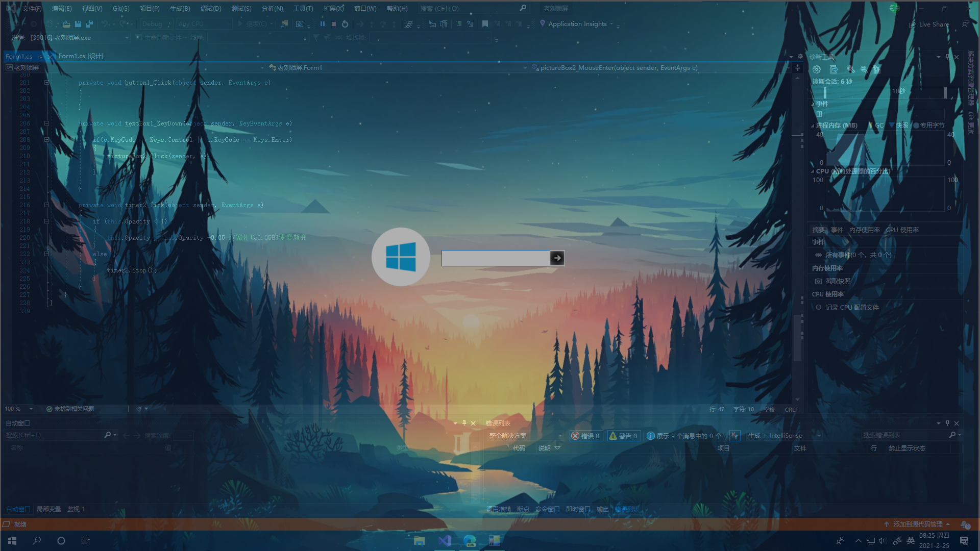Toggle the Errors 0 filter button
This screenshot has height=551, width=980.
pyautogui.click(x=586, y=436)
